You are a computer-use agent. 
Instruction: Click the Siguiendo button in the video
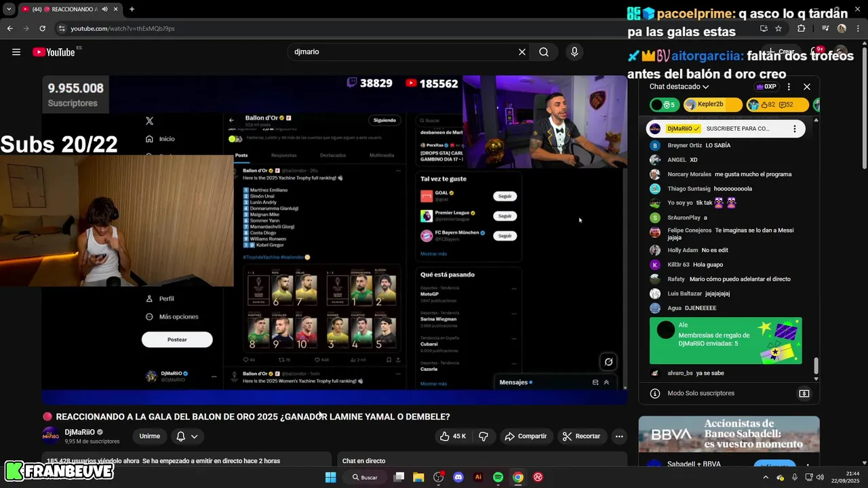(x=384, y=120)
